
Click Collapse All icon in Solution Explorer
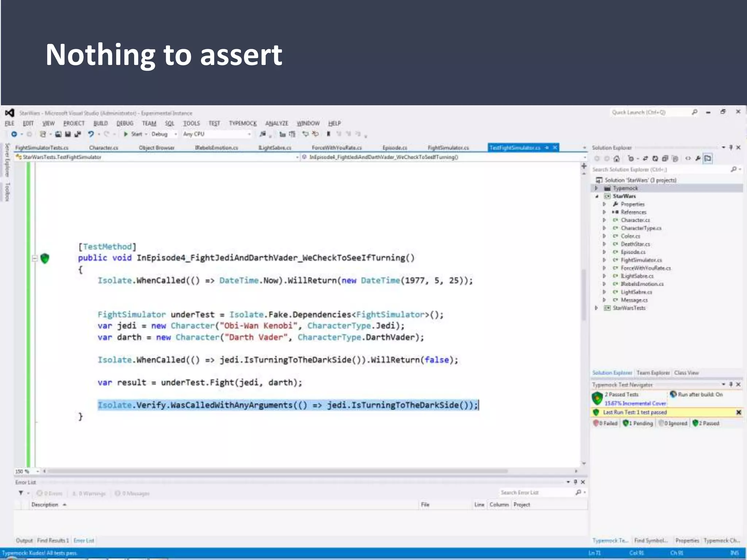pyautogui.click(x=665, y=159)
